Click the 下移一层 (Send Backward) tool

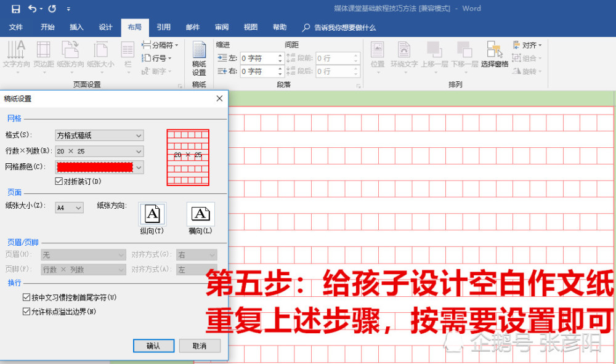464,57
